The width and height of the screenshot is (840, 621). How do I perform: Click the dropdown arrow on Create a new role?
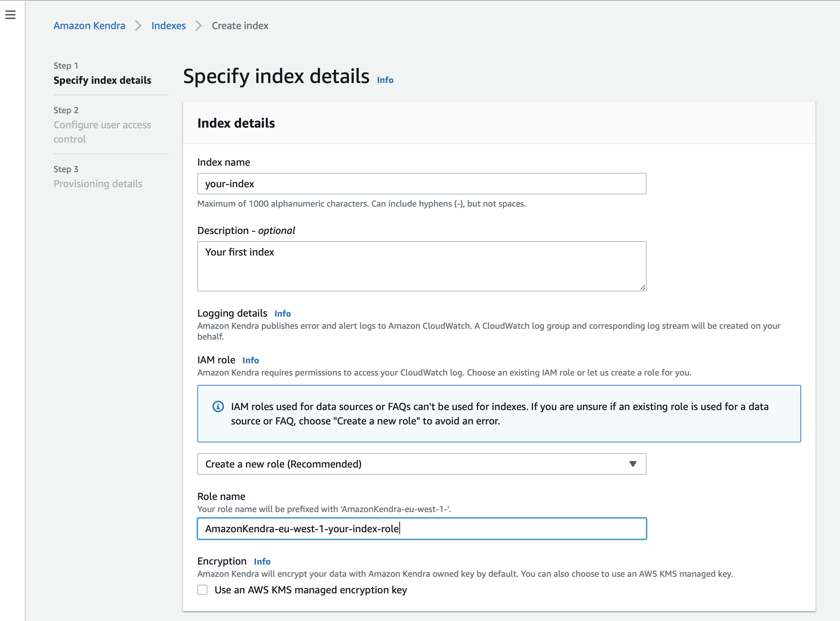[633, 464]
